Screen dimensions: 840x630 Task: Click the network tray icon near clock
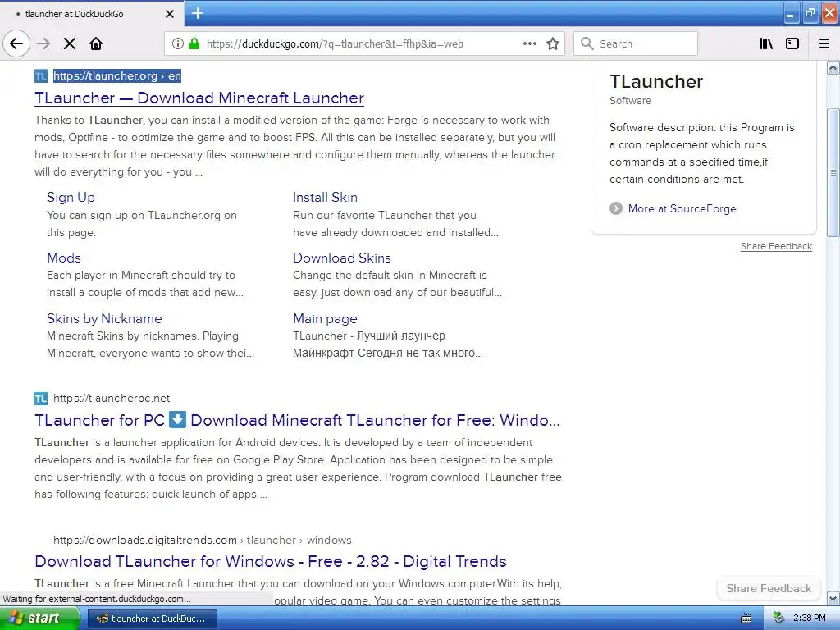click(x=779, y=619)
